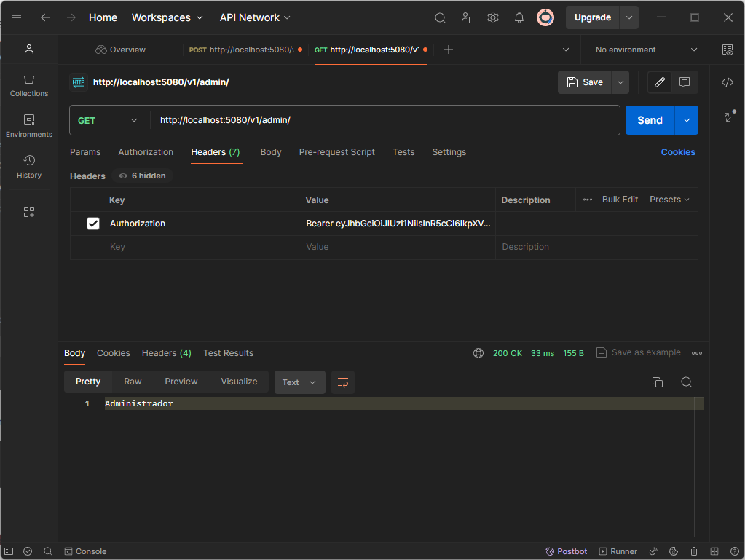Open the Upgrade dropdown arrow
The width and height of the screenshot is (745, 560).
coord(629,17)
